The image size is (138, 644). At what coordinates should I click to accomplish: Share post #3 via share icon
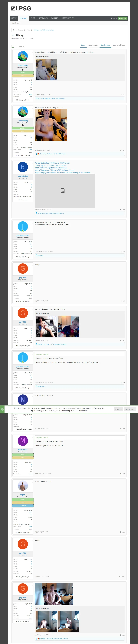(x=121, y=210)
